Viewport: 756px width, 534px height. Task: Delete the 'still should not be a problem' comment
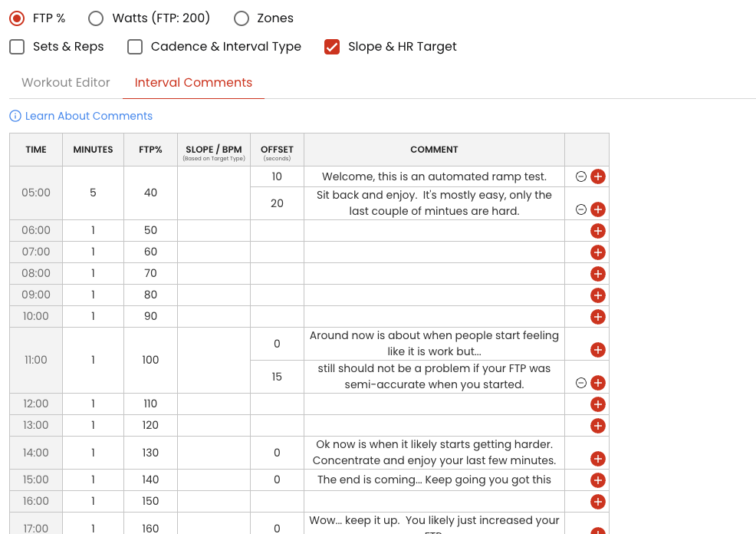coord(581,383)
